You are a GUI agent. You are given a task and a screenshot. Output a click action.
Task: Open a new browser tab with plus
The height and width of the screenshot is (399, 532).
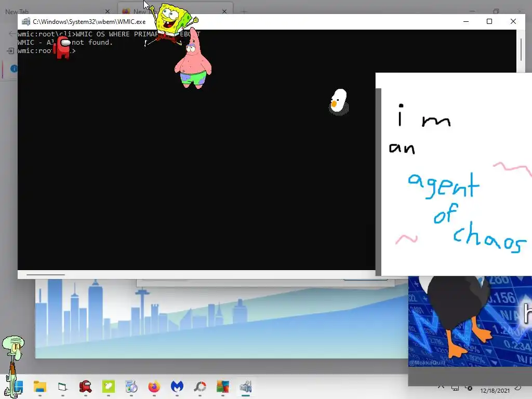244,12
